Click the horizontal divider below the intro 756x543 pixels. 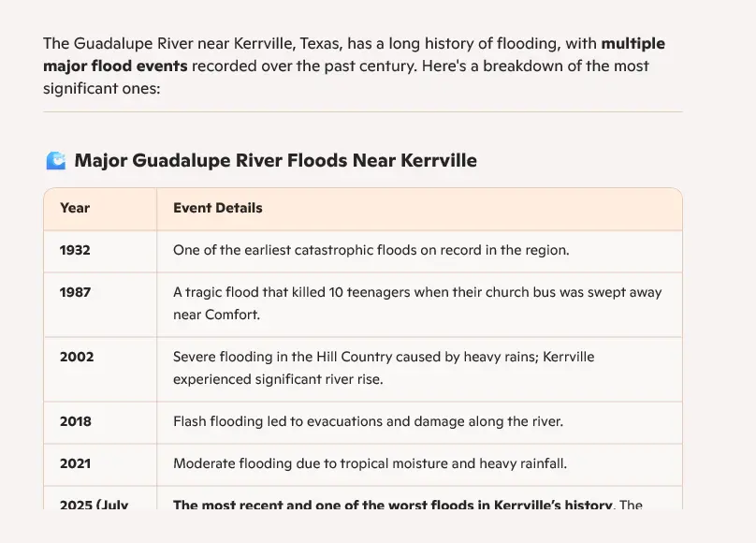tap(362, 112)
